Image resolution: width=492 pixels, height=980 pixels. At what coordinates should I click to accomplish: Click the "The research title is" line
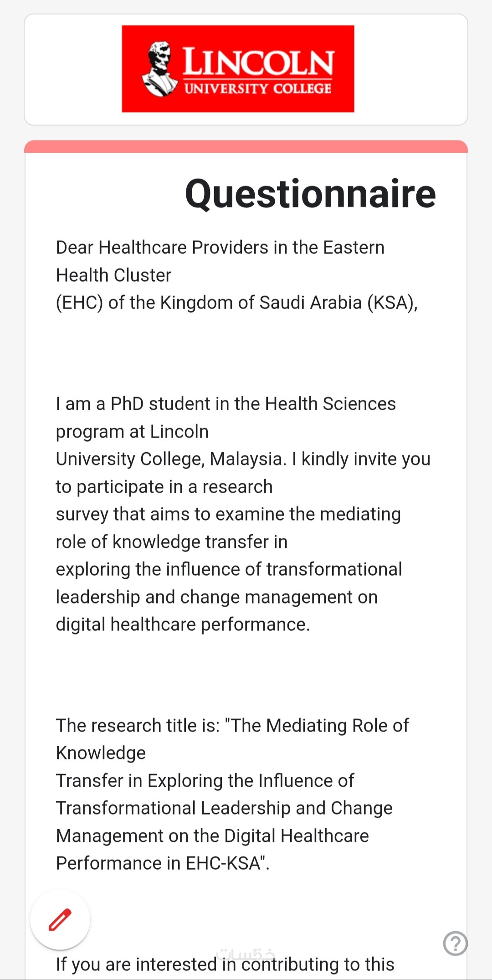pyautogui.click(x=232, y=726)
